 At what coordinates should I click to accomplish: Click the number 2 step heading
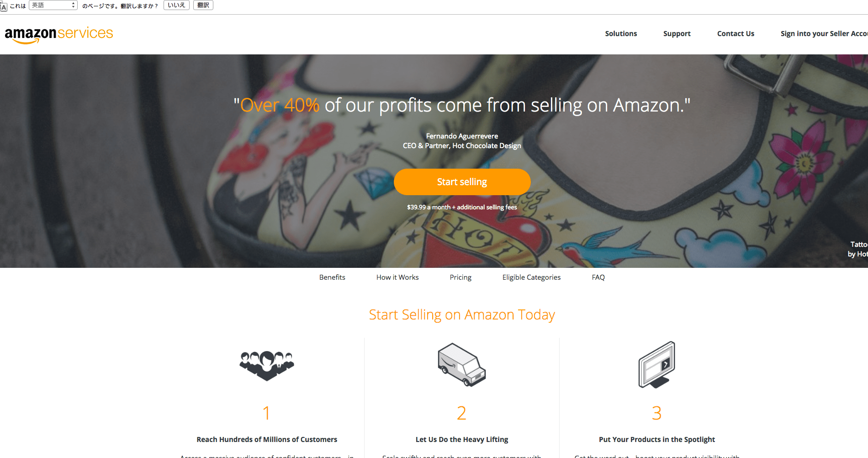tap(461, 413)
